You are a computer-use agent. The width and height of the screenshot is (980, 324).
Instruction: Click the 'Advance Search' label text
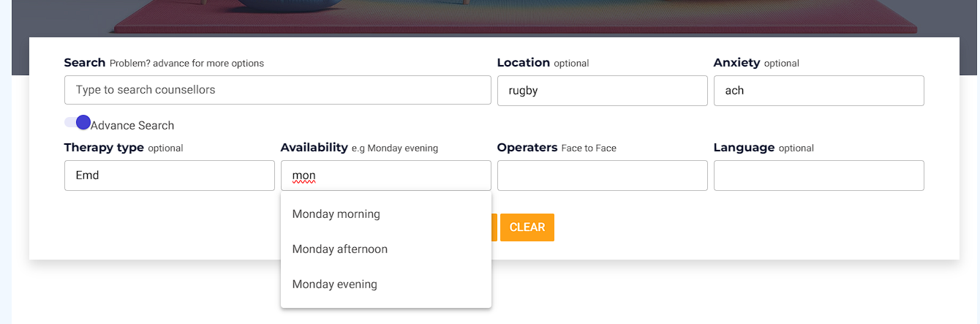pyautogui.click(x=132, y=126)
